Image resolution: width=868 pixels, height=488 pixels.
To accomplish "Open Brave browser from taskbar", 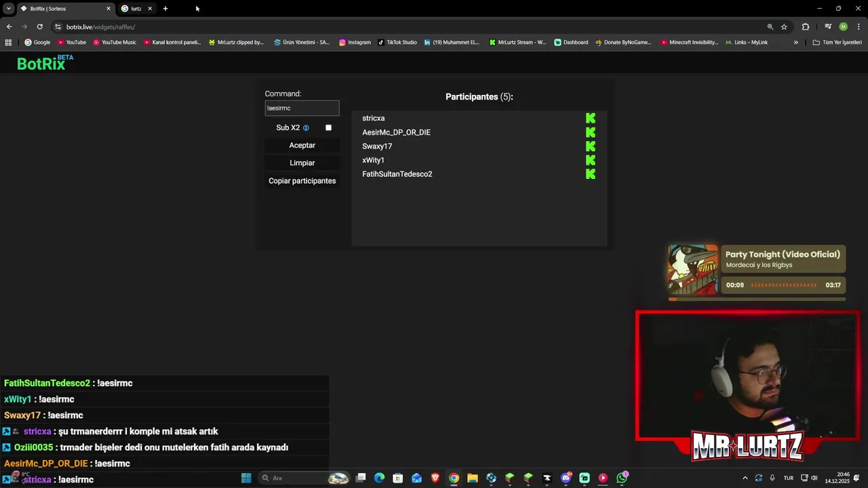I will pos(435,478).
